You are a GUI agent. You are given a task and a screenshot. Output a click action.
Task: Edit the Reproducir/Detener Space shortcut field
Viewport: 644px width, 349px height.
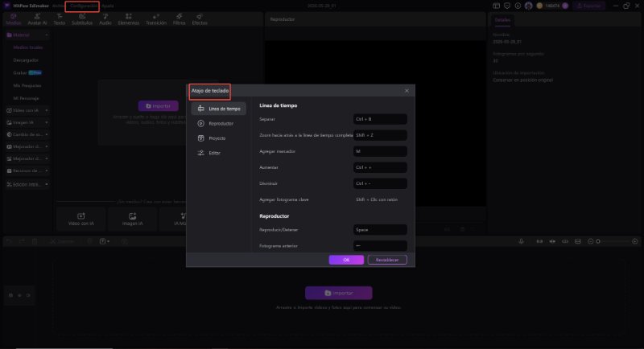[380, 230]
